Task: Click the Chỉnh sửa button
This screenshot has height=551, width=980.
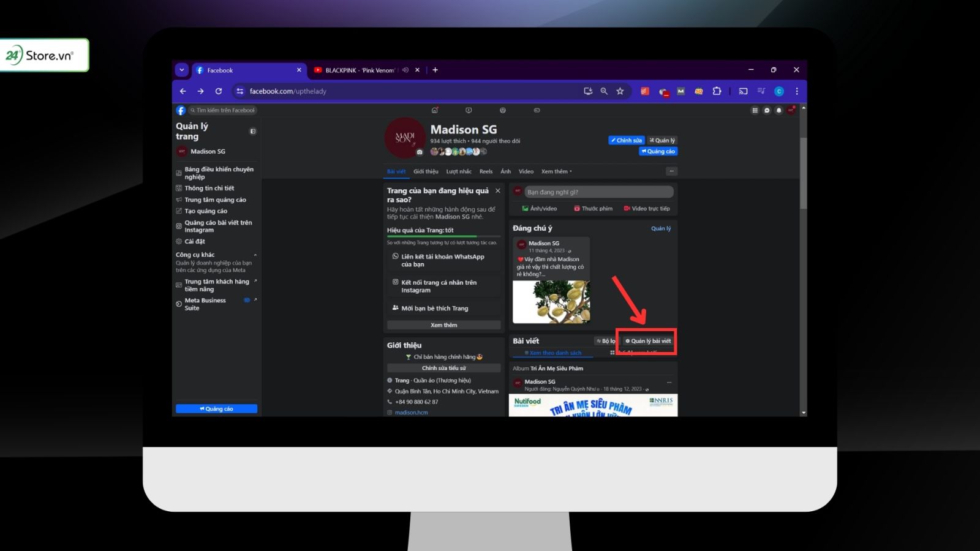Action: click(x=626, y=140)
